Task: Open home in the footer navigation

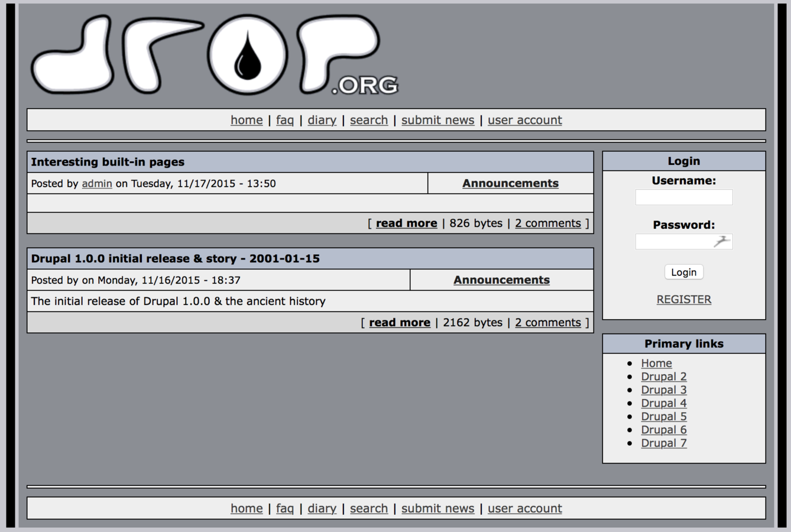Action: [247, 508]
